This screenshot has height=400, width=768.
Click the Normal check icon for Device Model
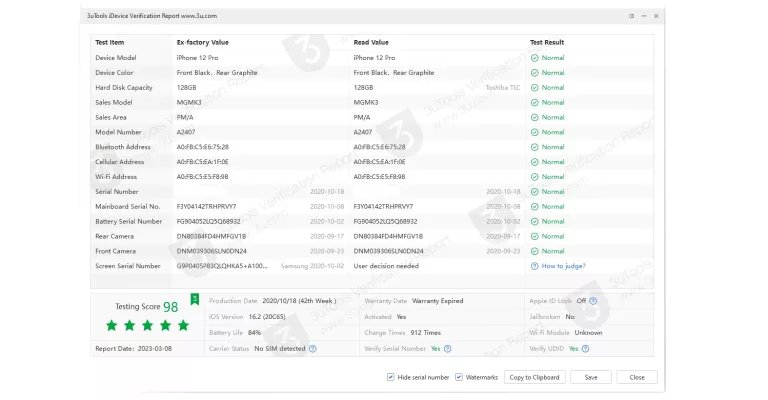tap(534, 58)
